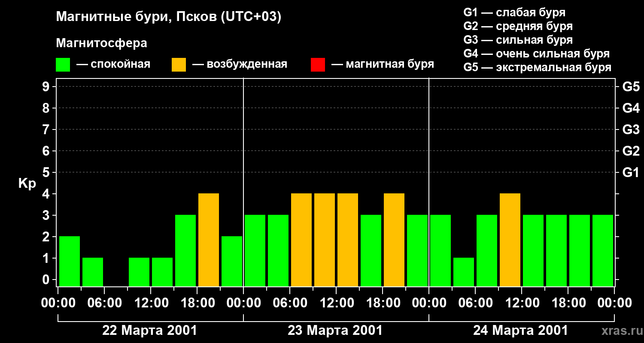Click the Kp 1 bar on 24 March at 03:00
Viewport: 644px width, 343px height.
(464, 272)
